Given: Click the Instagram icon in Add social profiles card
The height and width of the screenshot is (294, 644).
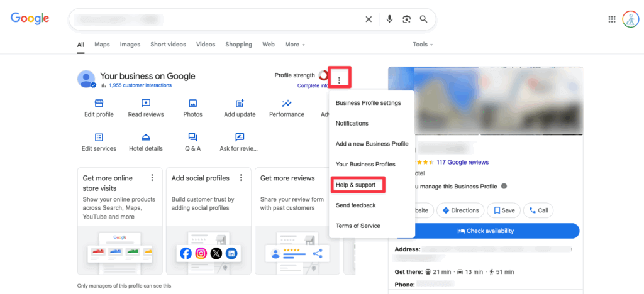Looking at the screenshot, I should (x=201, y=253).
